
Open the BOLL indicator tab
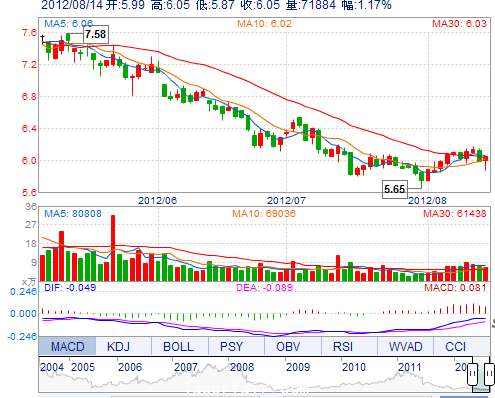(179, 346)
